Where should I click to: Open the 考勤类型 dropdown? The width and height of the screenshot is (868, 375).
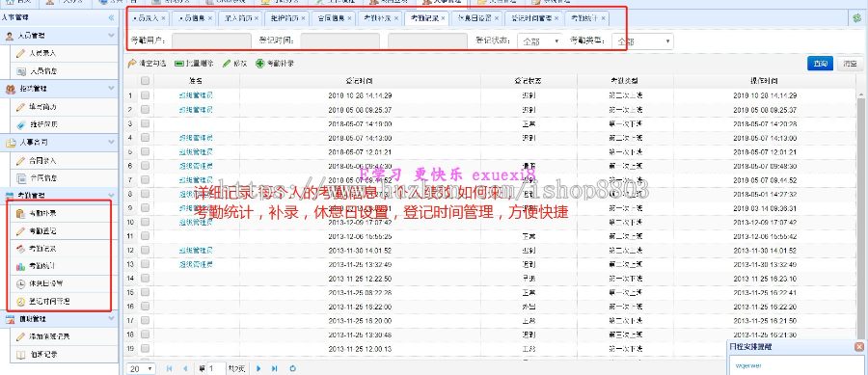click(x=642, y=40)
